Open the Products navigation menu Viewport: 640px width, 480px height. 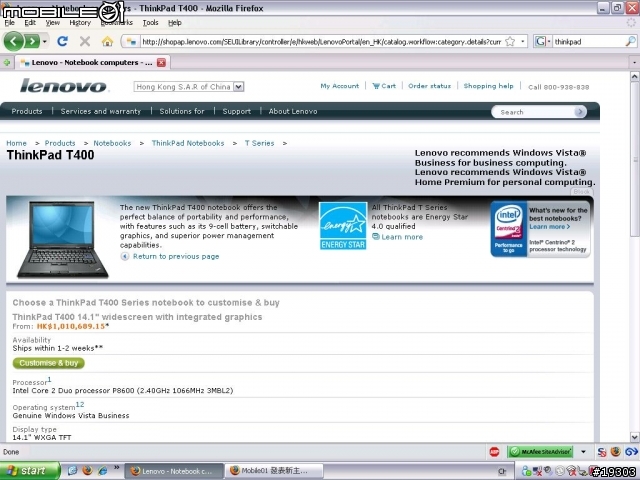27,111
